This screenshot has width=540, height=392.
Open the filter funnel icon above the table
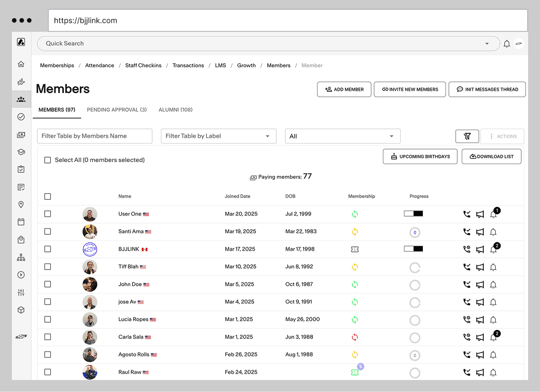click(467, 136)
